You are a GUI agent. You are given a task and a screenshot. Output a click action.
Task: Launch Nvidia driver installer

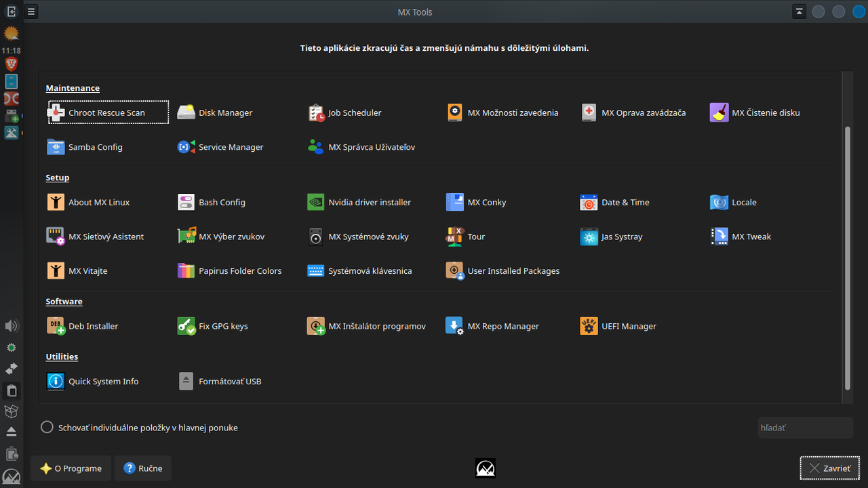coord(359,202)
